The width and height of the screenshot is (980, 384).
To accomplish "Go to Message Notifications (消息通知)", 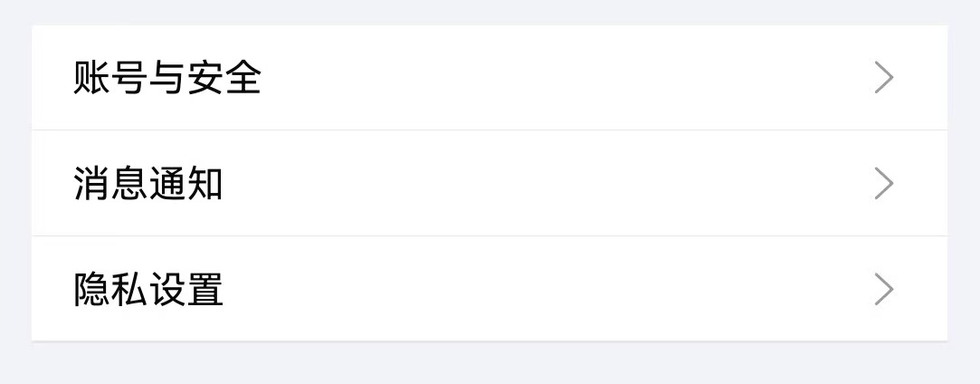I will click(x=489, y=184).
